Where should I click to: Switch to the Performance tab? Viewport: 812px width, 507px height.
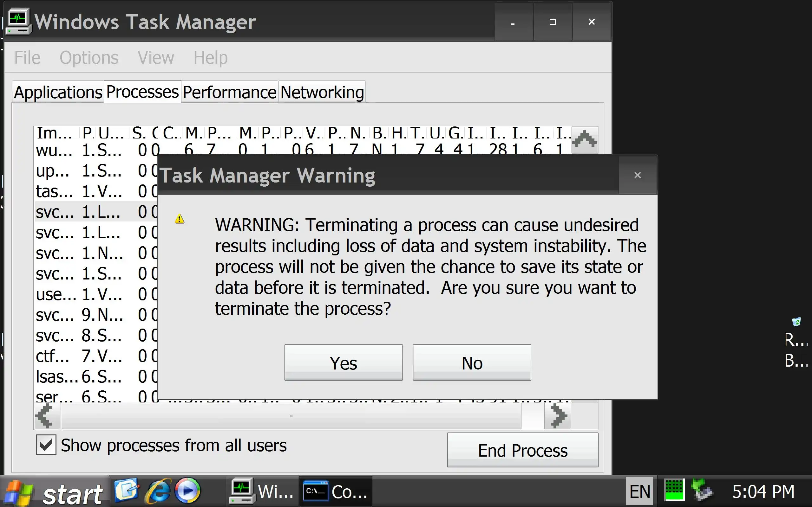(230, 92)
